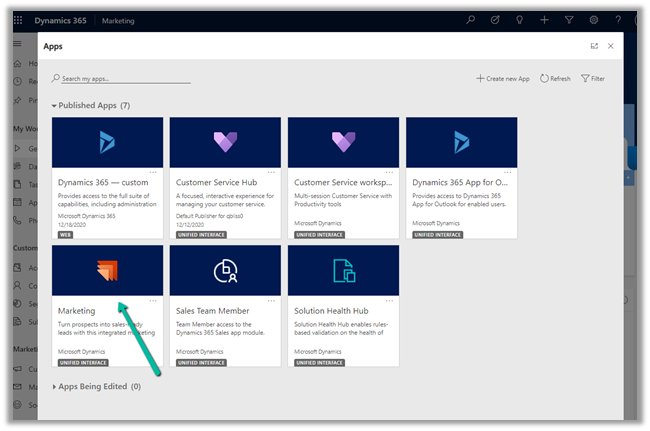
Task: Close the Apps dialog
Action: click(611, 46)
